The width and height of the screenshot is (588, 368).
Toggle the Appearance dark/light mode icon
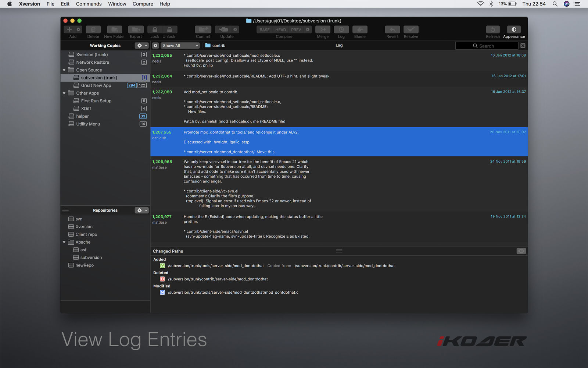coord(514,29)
